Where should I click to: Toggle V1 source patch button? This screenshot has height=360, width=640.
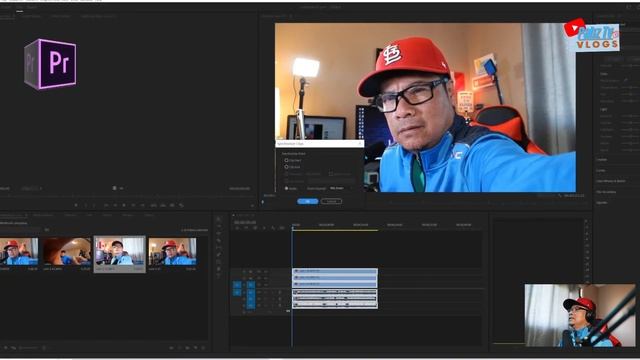[237, 284]
